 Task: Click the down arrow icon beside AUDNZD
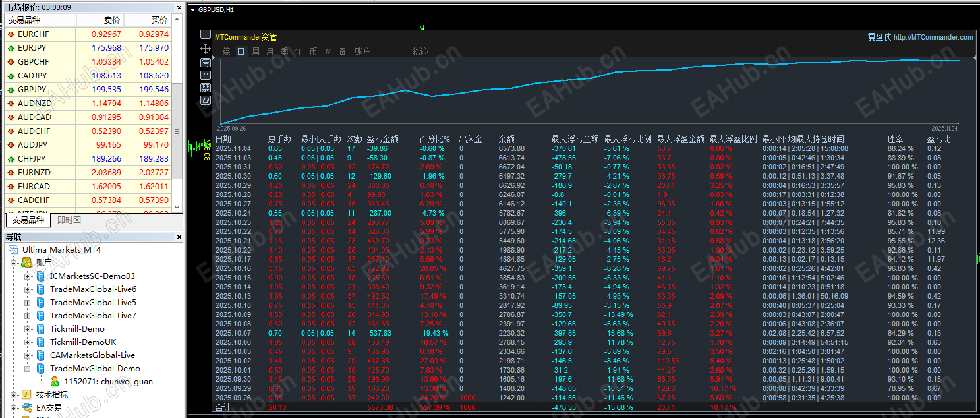tap(11, 104)
